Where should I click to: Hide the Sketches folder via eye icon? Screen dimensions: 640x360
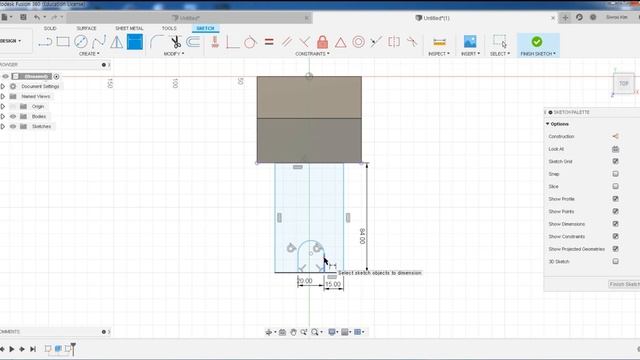point(13,127)
